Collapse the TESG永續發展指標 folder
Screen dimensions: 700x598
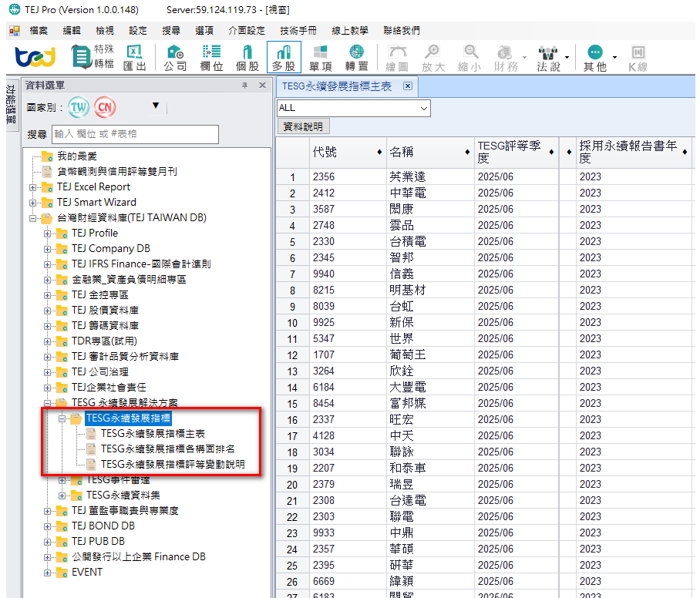coord(62,418)
